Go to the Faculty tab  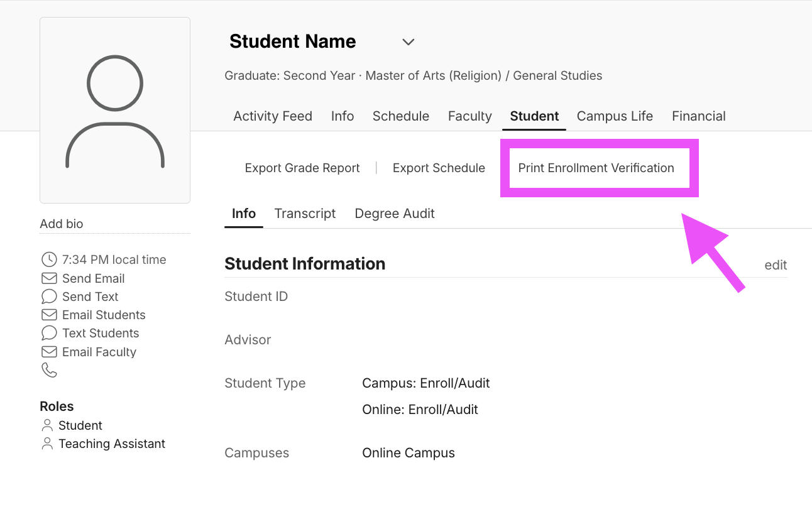(470, 116)
